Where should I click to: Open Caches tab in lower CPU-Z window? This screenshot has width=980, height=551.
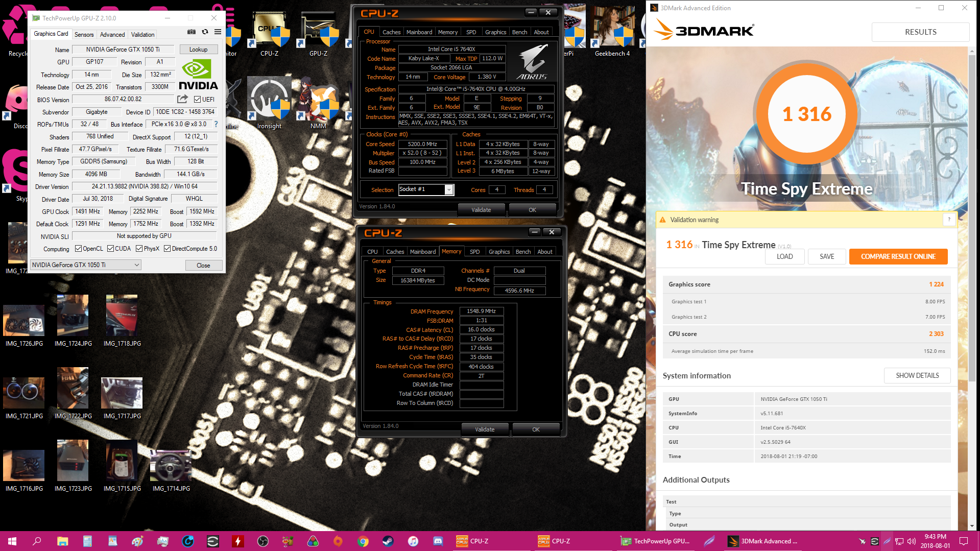pos(395,252)
